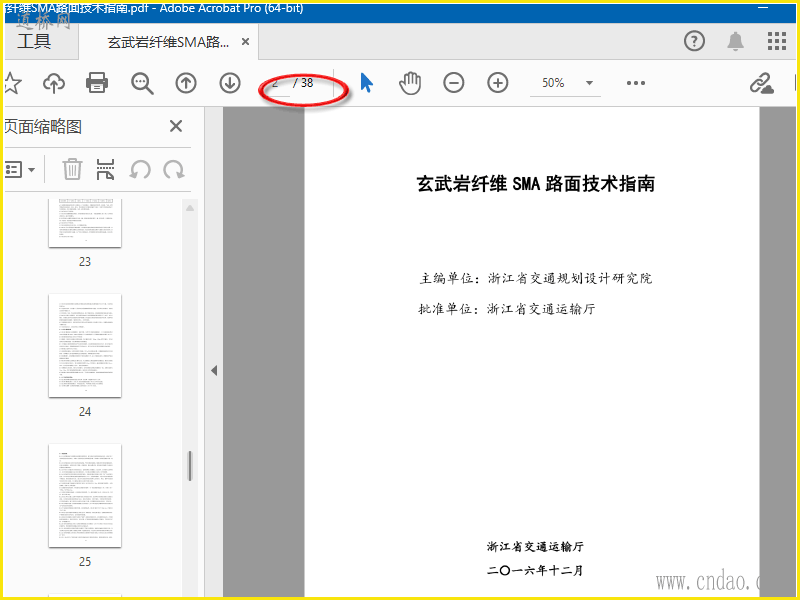
Task: Switch to the 玄武岩纤维SMA路... document tab
Action: [168, 42]
